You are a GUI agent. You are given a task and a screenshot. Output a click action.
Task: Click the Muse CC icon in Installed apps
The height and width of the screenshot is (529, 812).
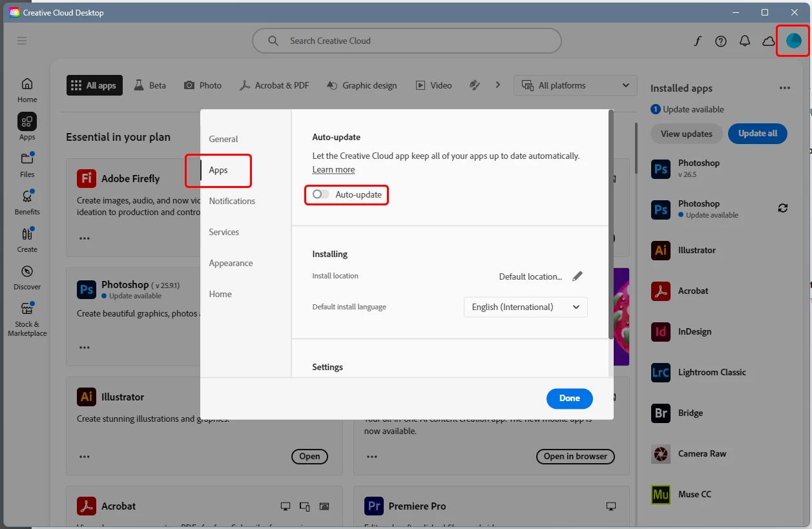pyautogui.click(x=661, y=495)
